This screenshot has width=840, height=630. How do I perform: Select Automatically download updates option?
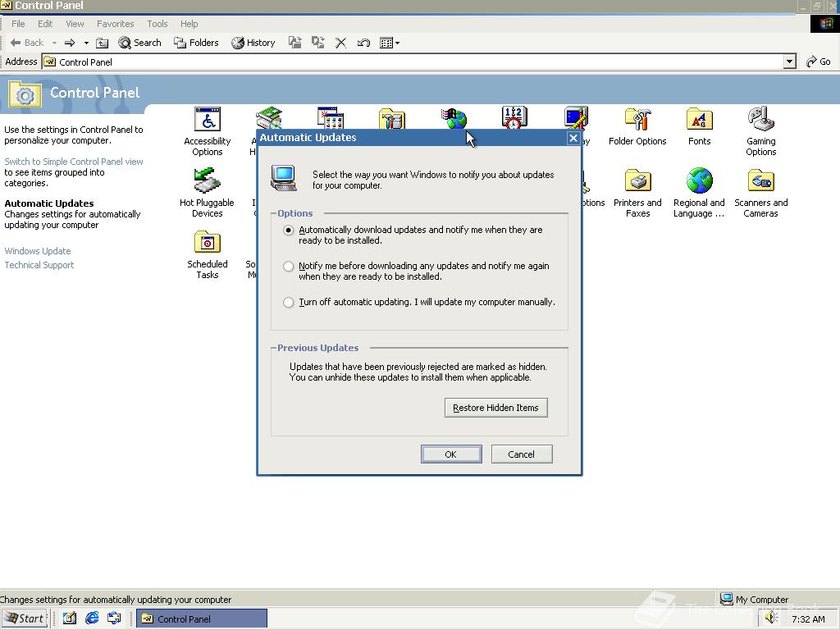tap(288, 230)
